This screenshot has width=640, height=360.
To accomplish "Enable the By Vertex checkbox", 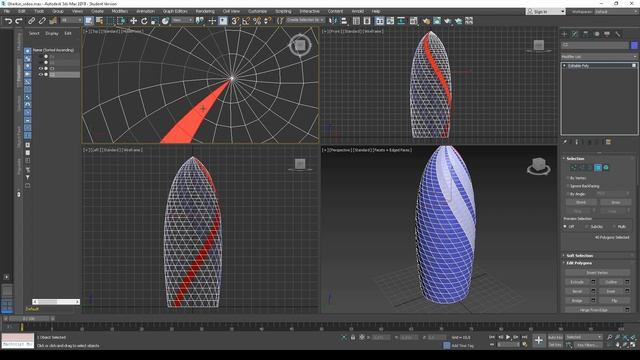I will pyautogui.click(x=567, y=178).
